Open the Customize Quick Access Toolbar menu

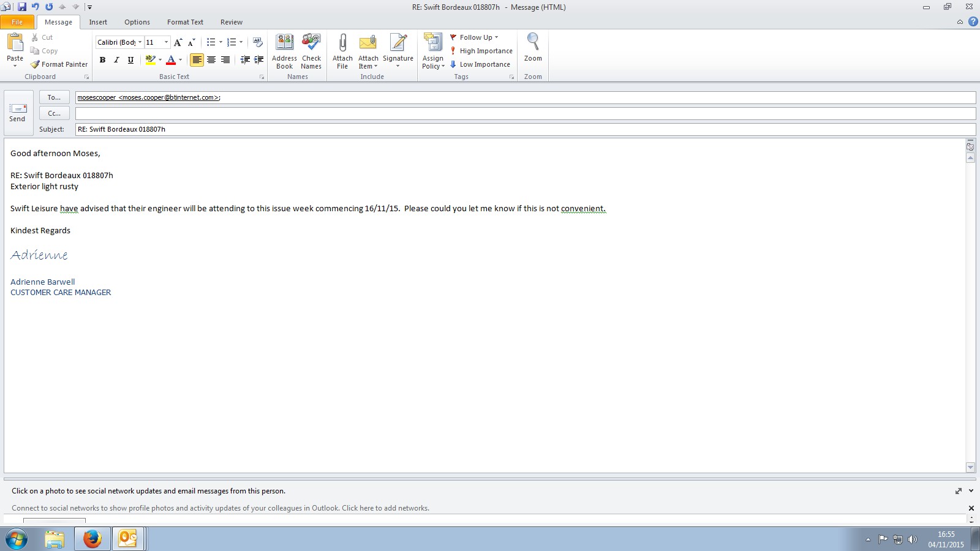click(x=89, y=7)
